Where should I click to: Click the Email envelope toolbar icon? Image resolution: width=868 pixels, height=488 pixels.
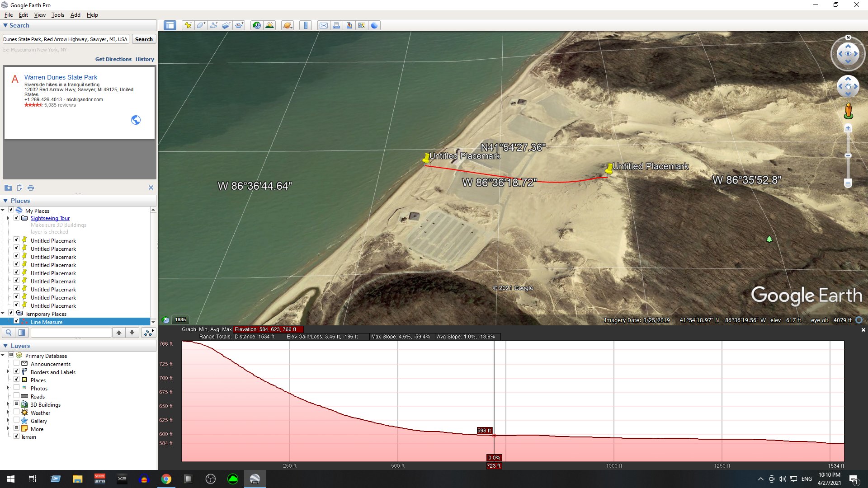pyautogui.click(x=324, y=25)
